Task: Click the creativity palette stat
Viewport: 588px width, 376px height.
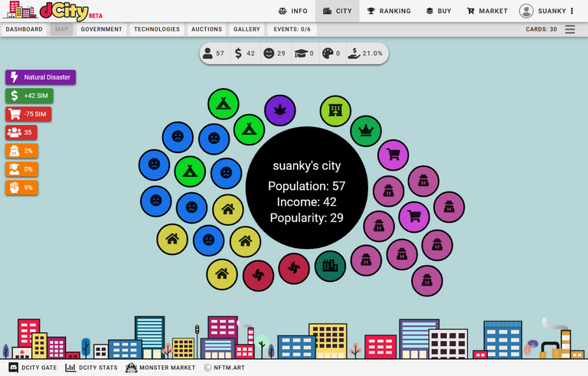Action: [332, 54]
